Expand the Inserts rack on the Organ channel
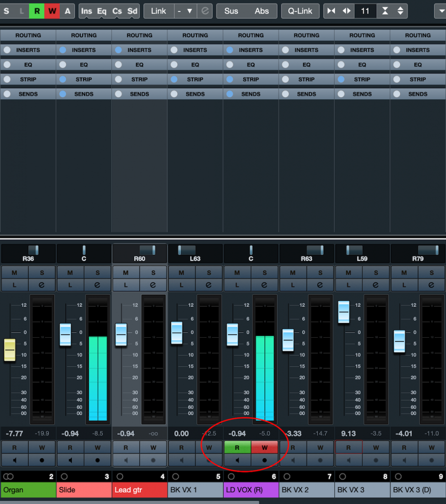The image size is (446, 504). (28, 50)
